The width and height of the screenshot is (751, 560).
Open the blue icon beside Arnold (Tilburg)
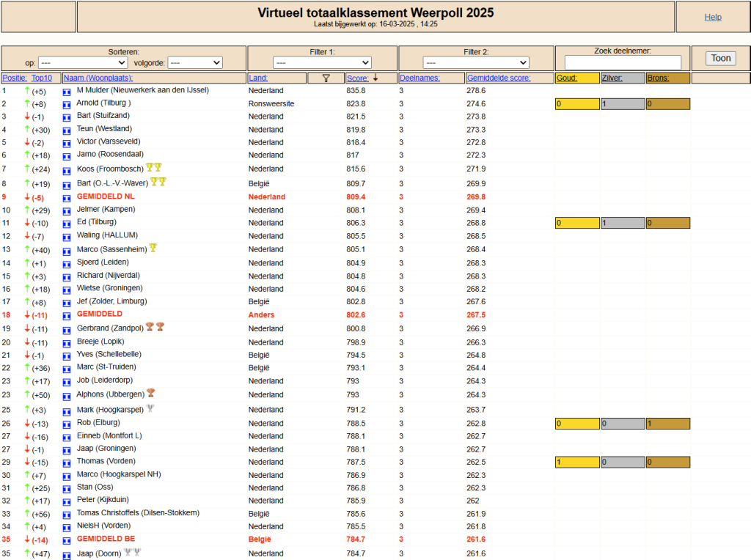[67, 105]
